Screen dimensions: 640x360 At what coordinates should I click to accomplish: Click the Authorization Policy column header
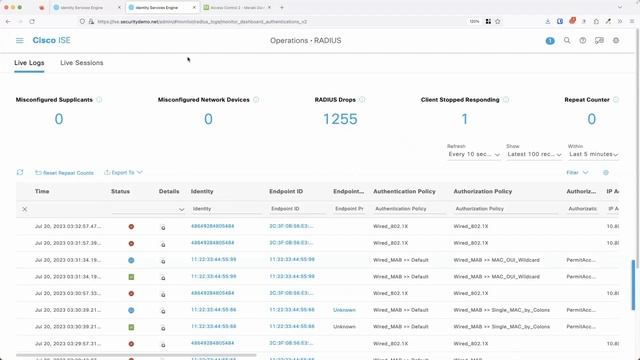[482, 191]
